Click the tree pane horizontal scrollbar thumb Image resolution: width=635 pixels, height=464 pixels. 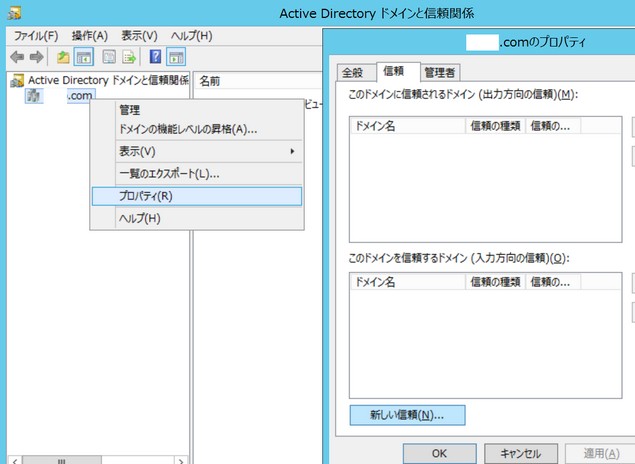(62, 461)
